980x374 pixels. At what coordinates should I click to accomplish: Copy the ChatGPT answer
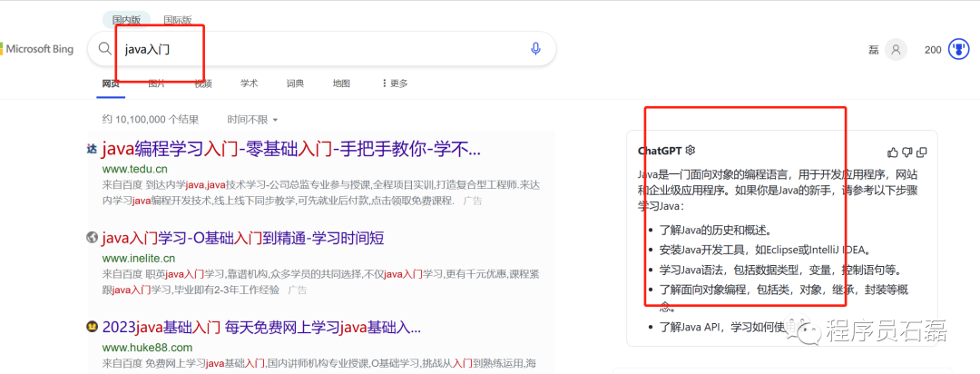(x=921, y=152)
